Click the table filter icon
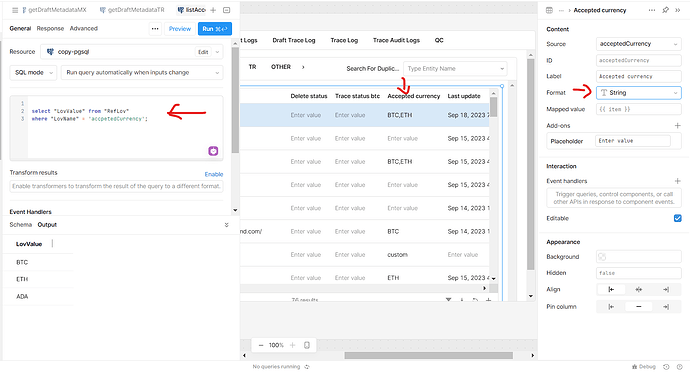The height and width of the screenshot is (372, 690). click(x=448, y=300)
